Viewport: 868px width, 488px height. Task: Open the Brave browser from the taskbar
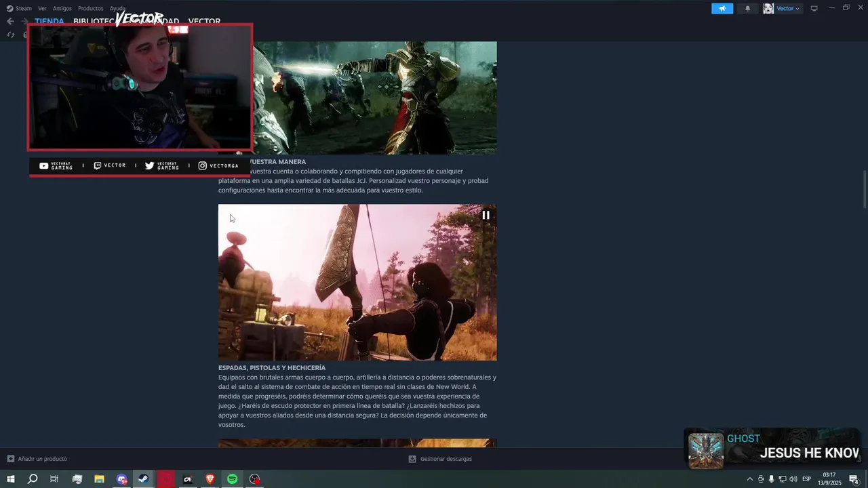click(x=210, y=479)
